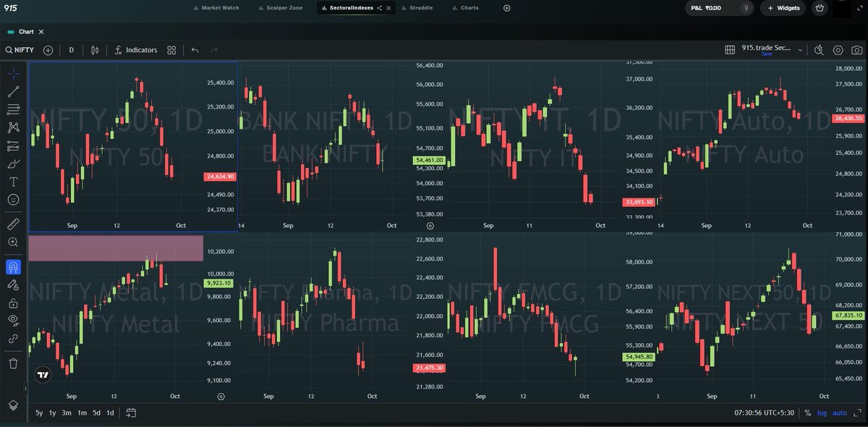Open the object tree layers panel
The image size is (868, 427).
(13, 405)
